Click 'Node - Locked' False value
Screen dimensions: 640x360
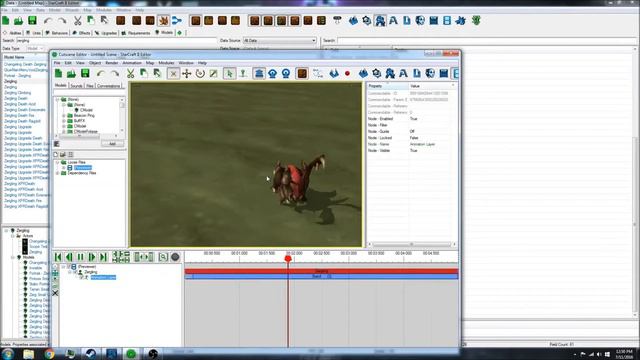click(x=414, y=138)
